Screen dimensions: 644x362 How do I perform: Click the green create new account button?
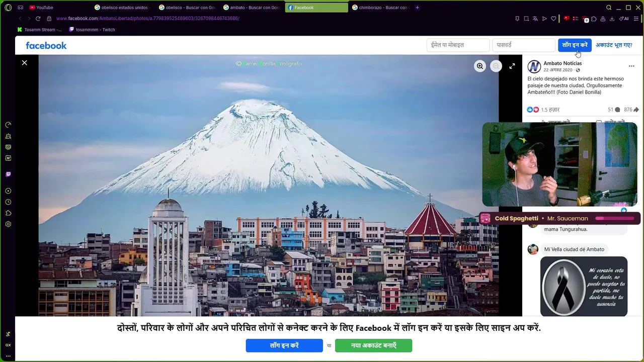pyautogui.click(x=373, y=345)
